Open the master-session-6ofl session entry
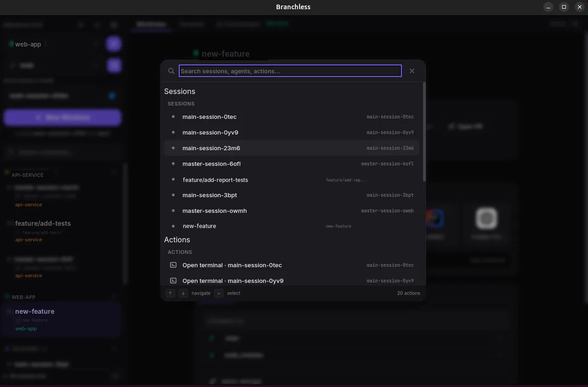The width and height of the screenshot is (588, 387). pos(292,164)
